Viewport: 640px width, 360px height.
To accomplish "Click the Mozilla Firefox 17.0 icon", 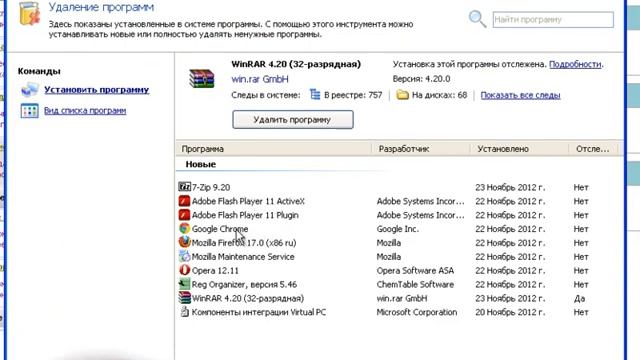I will 184,242.
